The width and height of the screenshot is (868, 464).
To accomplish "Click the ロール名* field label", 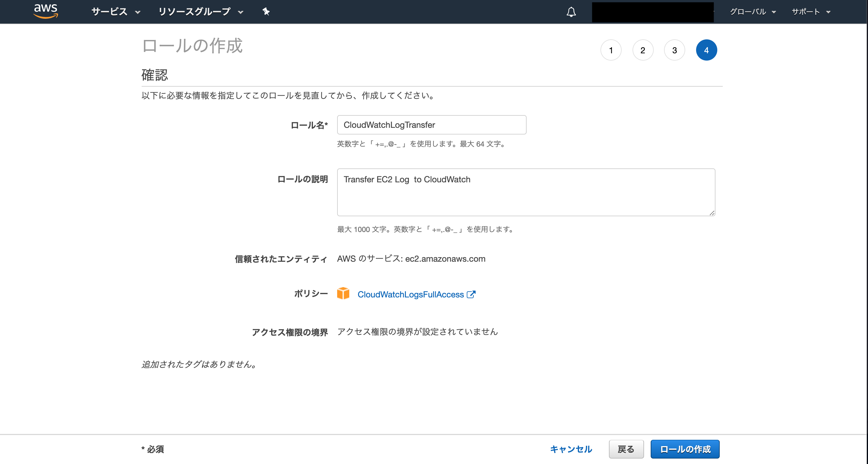I will click(x=309, y=125).
